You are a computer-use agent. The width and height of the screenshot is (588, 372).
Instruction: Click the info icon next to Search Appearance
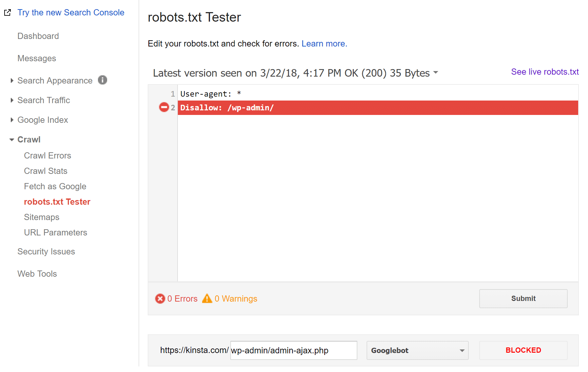click(102, 80)
